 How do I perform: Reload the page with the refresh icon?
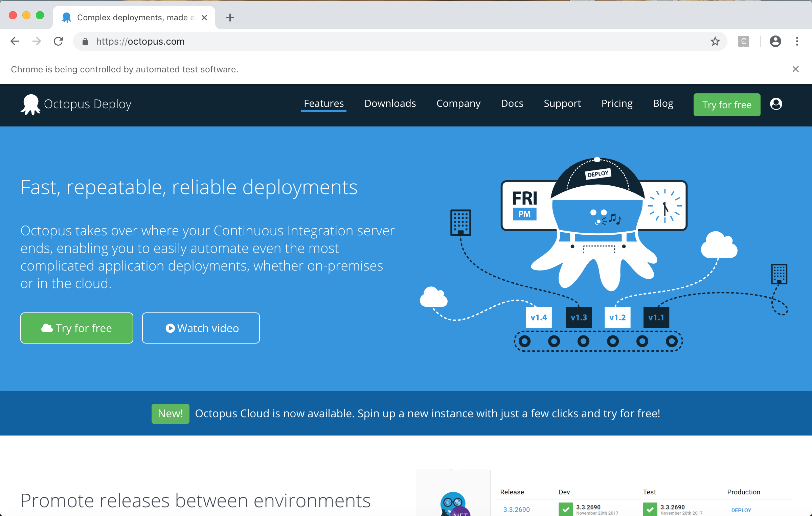(59, 41)
